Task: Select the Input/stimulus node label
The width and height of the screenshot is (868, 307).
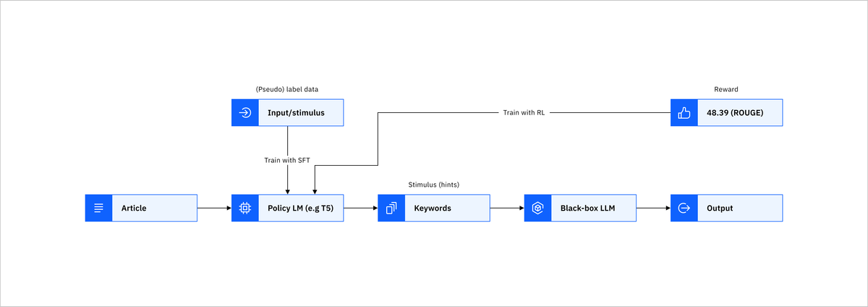Action: click(296, 113)
